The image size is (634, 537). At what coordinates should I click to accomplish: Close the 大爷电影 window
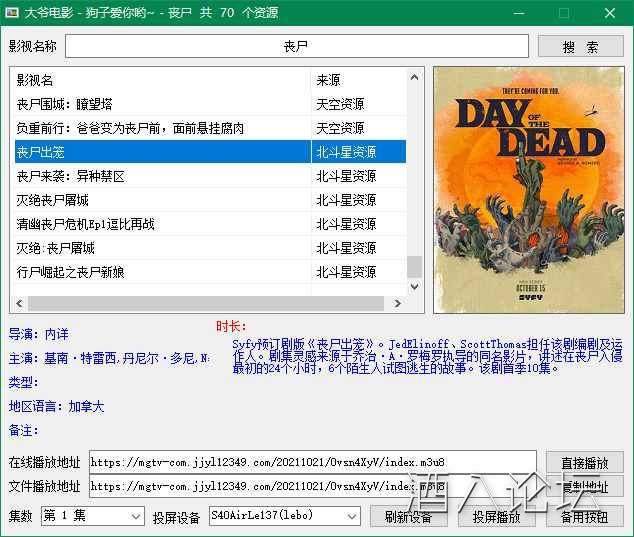(610, 13)
